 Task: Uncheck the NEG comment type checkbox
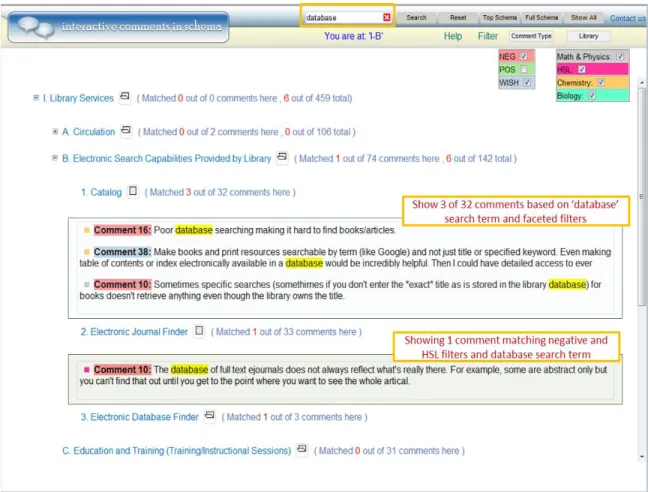[524, 56]
